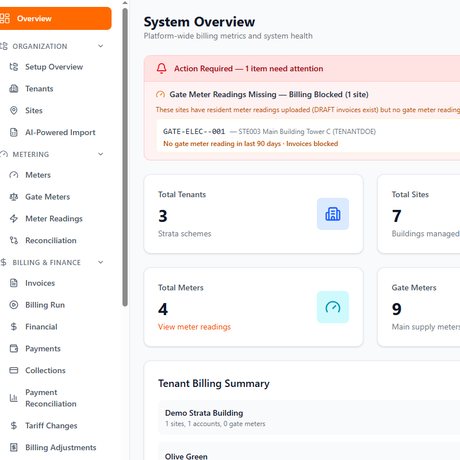Click the Financial dollar icon

[x=14, y=327]
